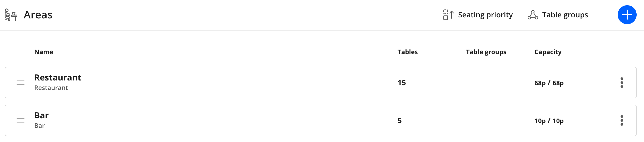Click the Areas seated person icon

(x=11, y=15)
